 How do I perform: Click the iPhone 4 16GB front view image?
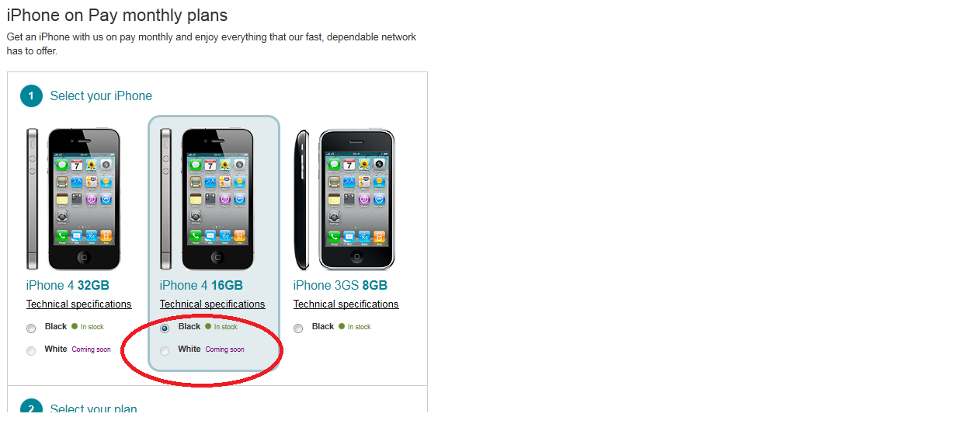click(218, 199)
